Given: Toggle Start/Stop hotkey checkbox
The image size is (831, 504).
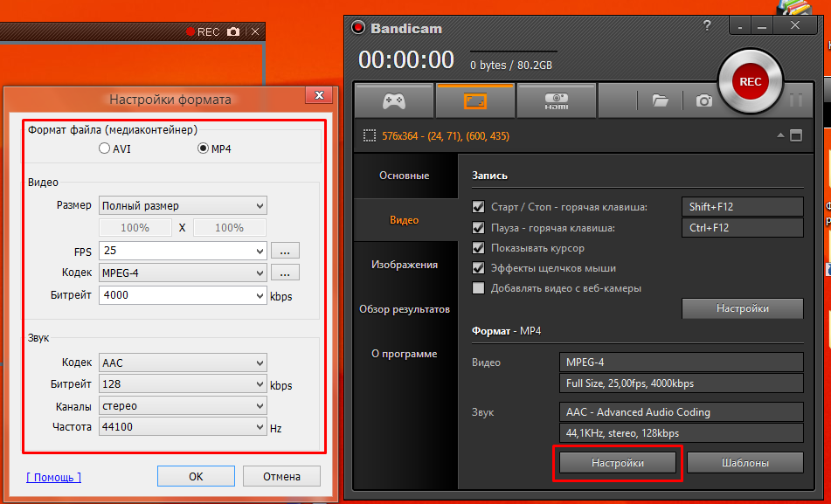Looking at the screenshot, I should coord(478,207).
